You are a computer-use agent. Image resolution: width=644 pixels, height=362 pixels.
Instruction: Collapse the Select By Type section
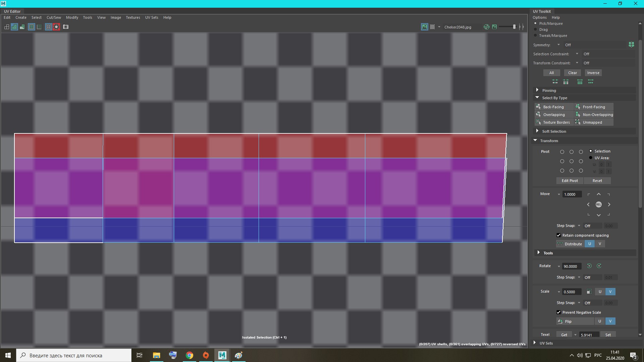point(537,98)
